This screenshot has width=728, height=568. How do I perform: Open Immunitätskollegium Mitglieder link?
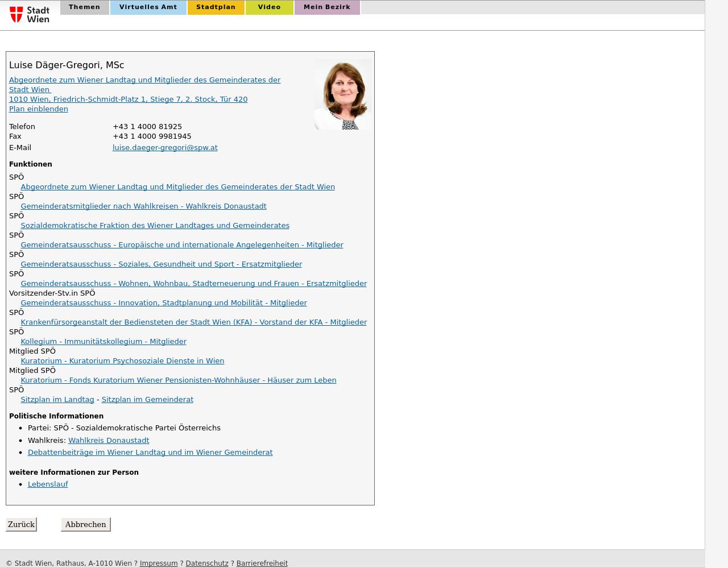pos(104,342)
